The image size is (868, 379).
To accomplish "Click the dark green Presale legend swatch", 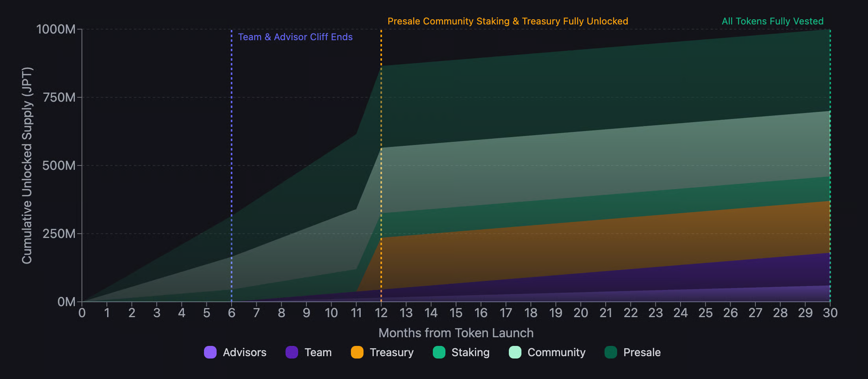I will [x=611, y=352].
